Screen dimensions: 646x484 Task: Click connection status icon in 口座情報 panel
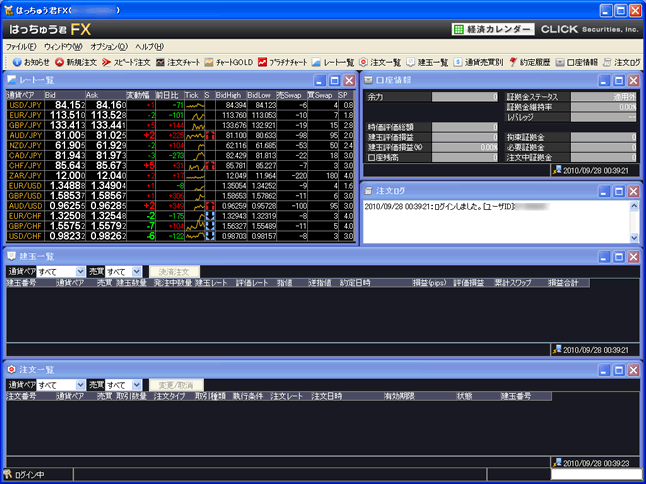click(x=557, y=170)
